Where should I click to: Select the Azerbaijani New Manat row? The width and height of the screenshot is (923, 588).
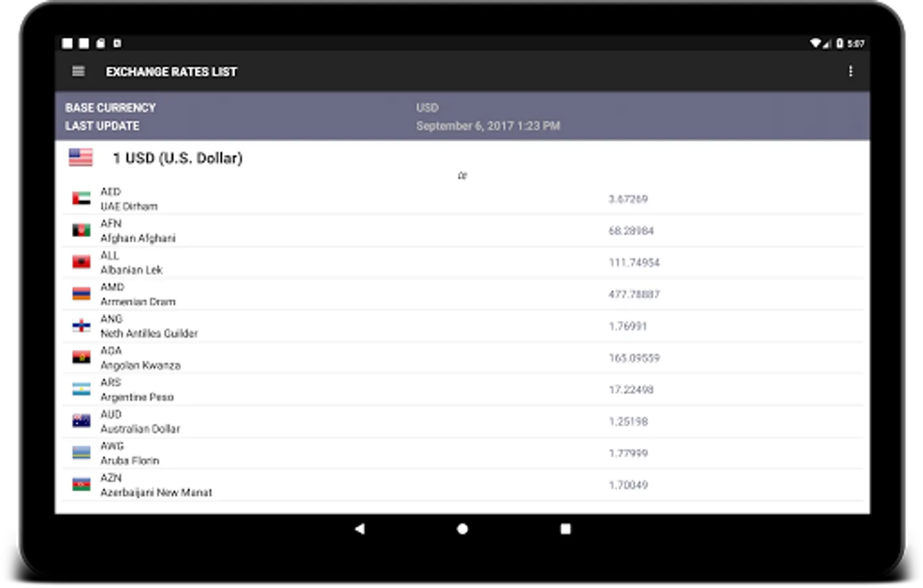[x=462, y=485]
